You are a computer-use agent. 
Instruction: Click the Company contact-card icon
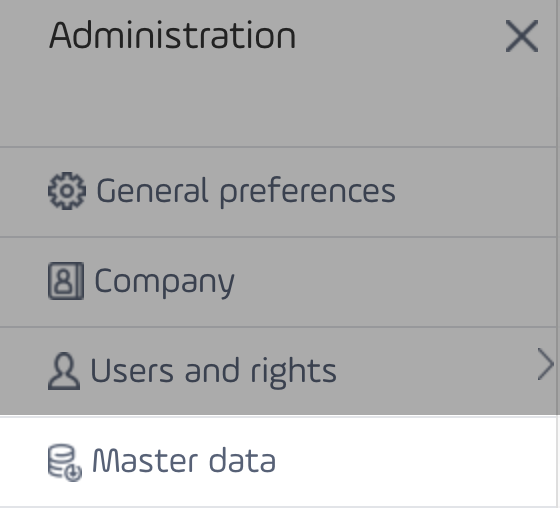click(x=66, y=281)
